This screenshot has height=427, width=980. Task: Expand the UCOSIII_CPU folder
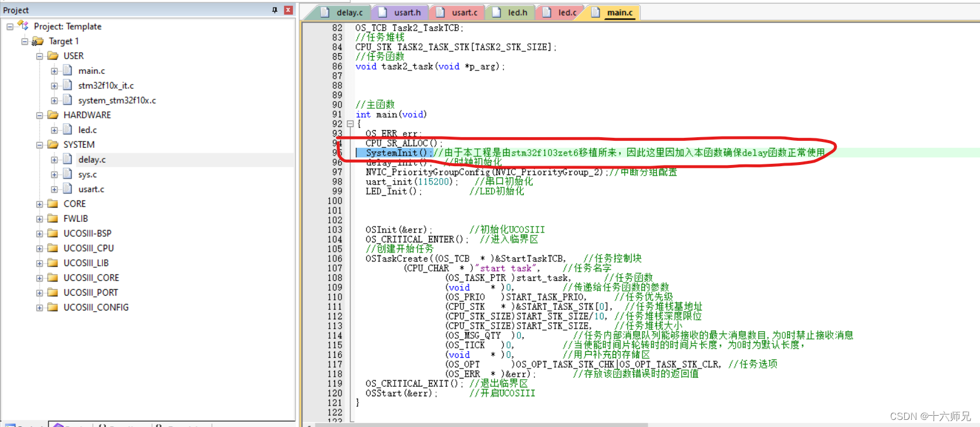point(40,248)
